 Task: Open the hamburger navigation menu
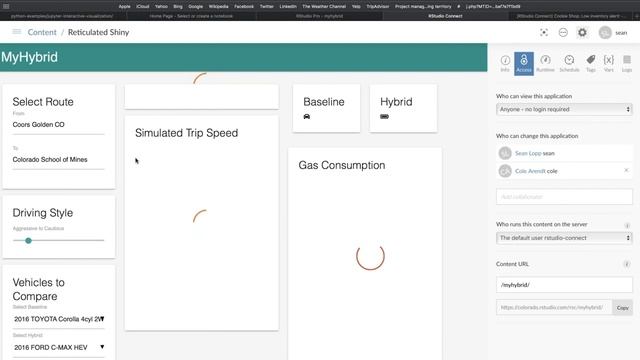coord(17,32)
